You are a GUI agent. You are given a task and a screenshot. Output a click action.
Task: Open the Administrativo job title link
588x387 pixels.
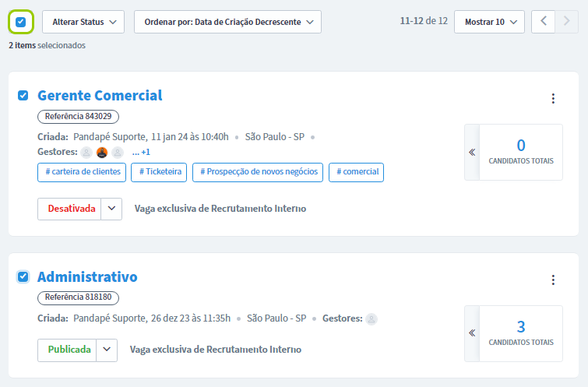point(87,276)
